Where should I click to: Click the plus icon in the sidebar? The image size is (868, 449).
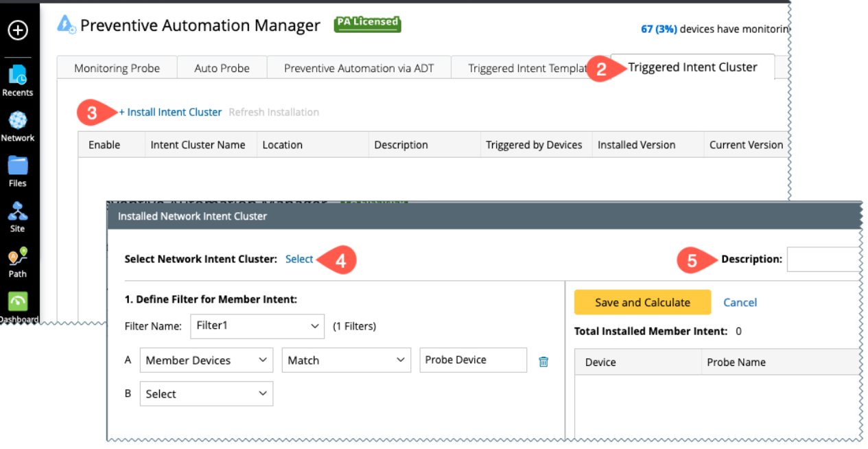pyautogui.click(x=18, y=30)
